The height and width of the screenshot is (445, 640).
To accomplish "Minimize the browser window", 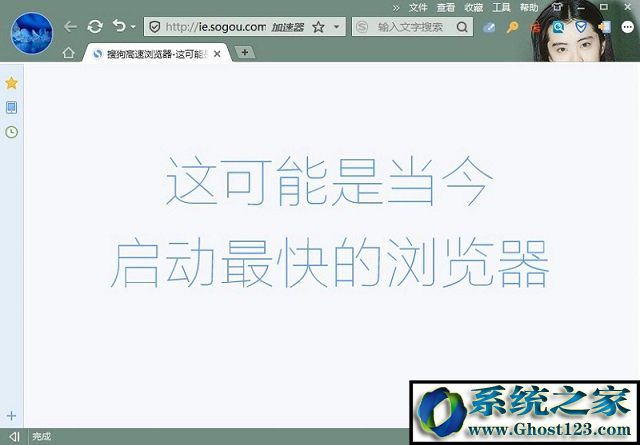I will pos(581,7).
